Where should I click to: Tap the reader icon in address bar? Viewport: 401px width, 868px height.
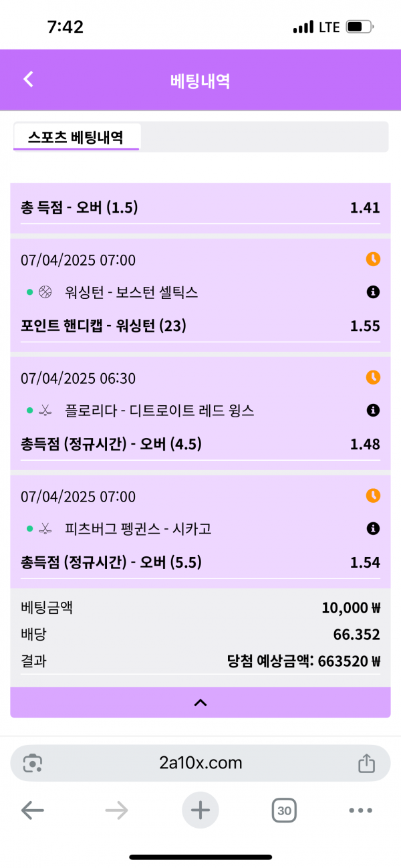click(x=32, y=763)
